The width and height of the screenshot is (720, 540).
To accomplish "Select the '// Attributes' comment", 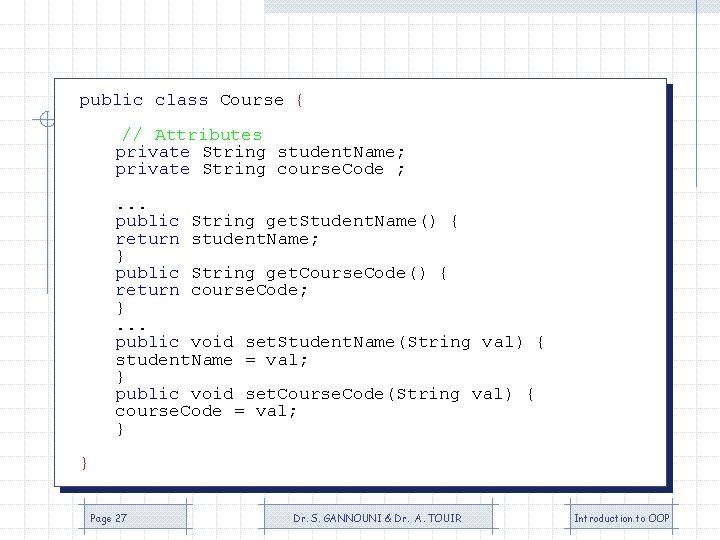I will coord(192,135).
